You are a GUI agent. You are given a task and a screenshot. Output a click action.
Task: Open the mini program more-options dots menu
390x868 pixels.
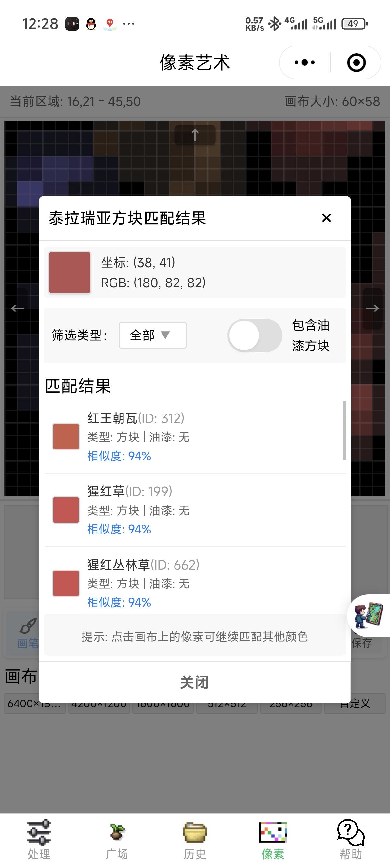[x=305, y=62]
